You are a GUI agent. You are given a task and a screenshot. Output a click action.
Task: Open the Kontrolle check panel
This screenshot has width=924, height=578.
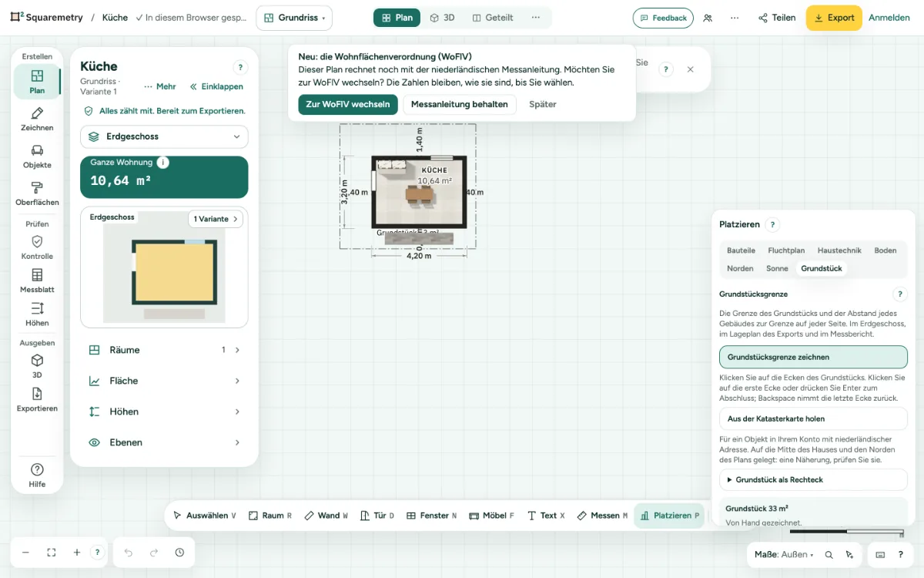pos(37,247)
